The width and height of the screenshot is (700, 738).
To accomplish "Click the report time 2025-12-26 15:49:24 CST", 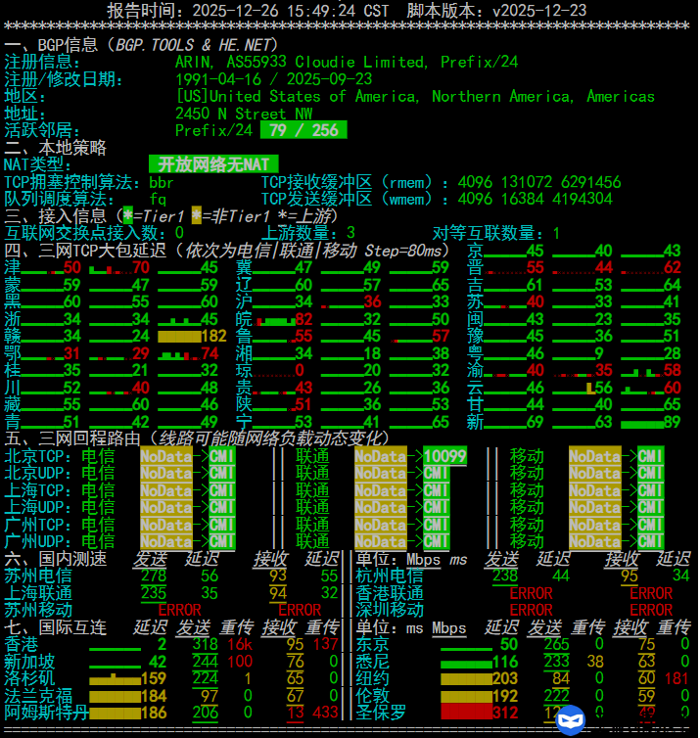I will 291,11.
